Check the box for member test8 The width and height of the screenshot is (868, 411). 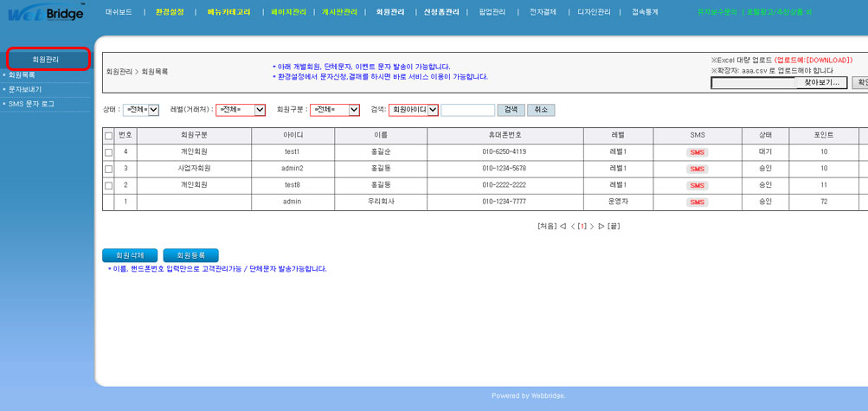click(x=108, y=185)
